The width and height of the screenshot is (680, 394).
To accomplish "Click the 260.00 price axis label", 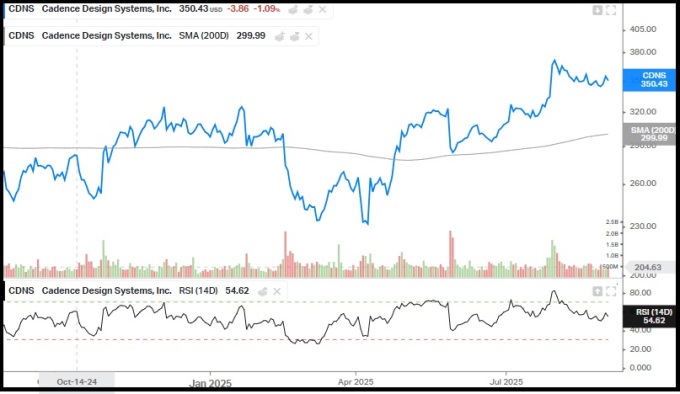I will point(643,183).
